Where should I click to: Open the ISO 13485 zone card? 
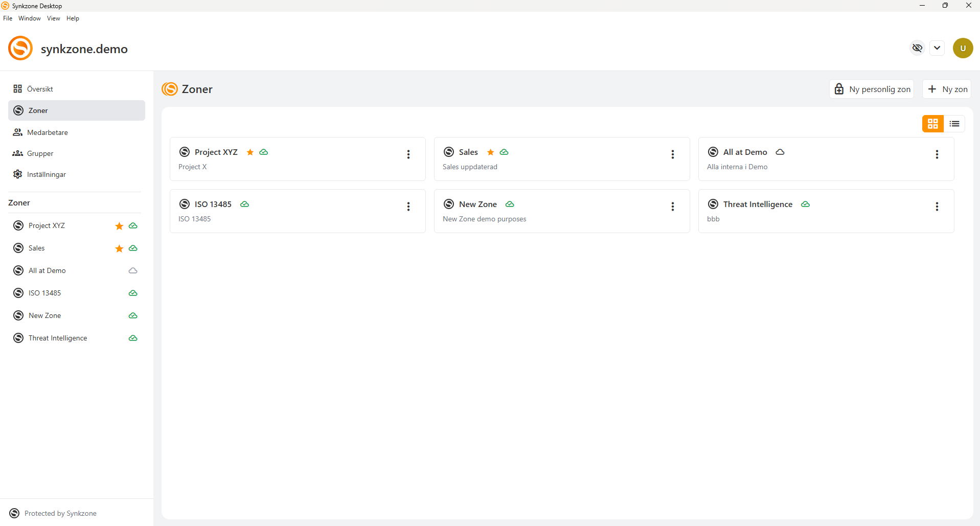[x=298, y=211]
